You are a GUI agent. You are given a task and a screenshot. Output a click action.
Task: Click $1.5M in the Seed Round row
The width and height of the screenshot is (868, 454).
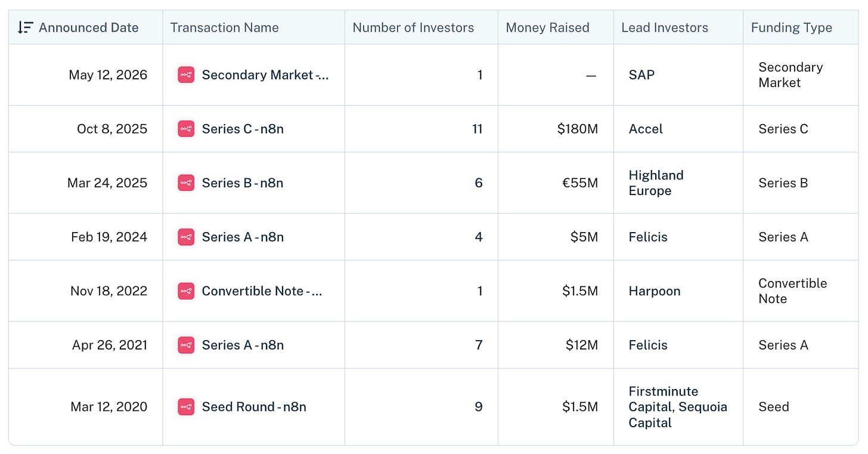pos(580,407)
